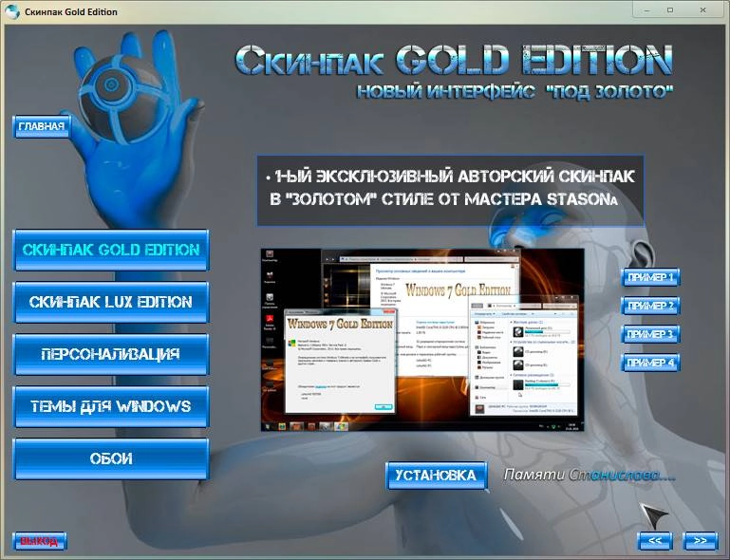Show ПРИМЕР 1 preview
The height and width of the screenshot is (560, 730).
pyautogui.click(x=650, y=277)
